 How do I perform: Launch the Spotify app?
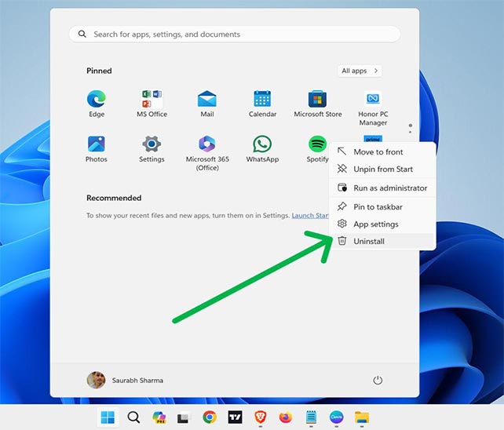pyautogui.click(x=318, y=149)
